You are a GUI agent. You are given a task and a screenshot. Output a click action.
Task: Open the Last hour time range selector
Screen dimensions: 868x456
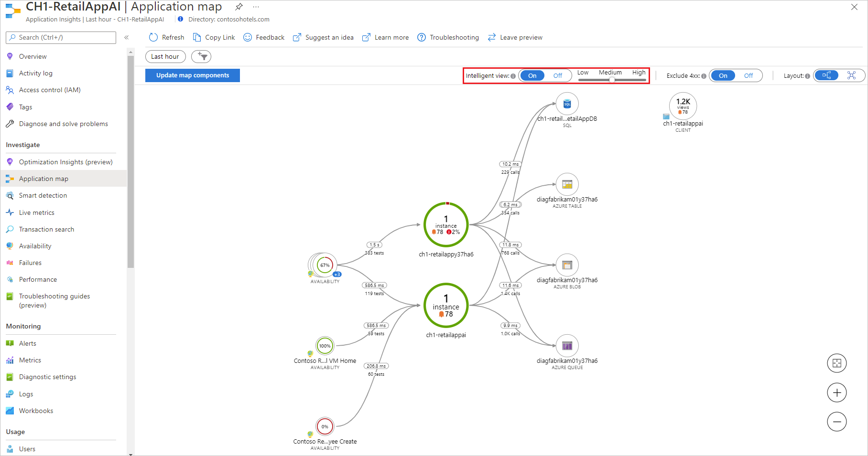click(x=165, y=56)
